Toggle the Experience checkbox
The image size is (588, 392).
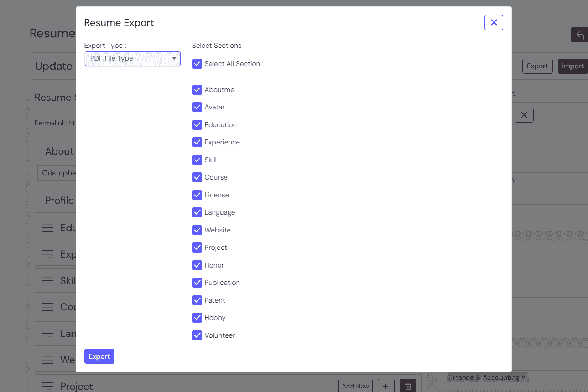(x=197, y=142)
